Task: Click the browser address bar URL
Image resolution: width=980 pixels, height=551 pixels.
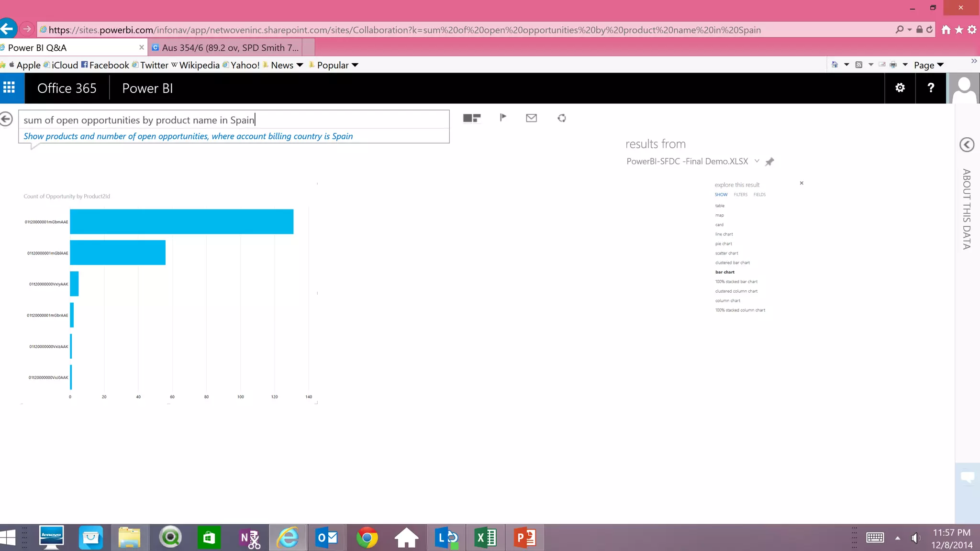Action: pyautogui.click(x=404, y=30)
